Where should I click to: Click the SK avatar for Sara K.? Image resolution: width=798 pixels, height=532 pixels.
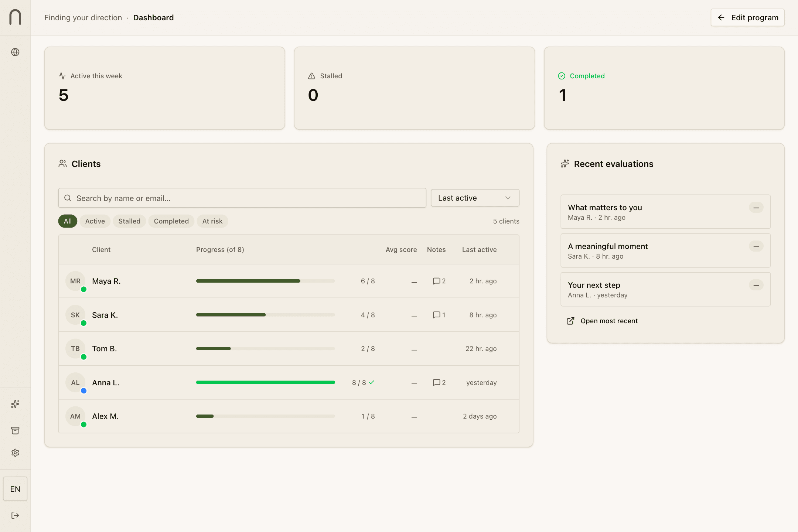pos(75,315)
